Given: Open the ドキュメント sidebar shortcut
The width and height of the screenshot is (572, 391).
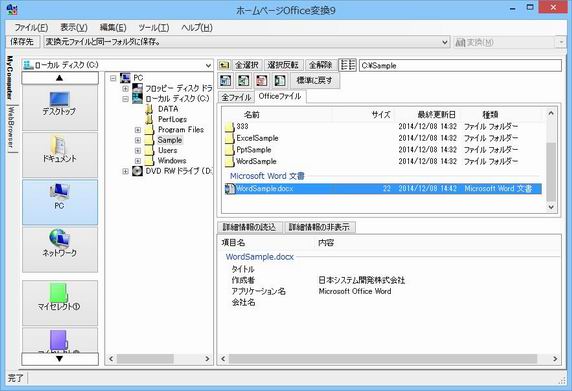Looking at the screenshot, I should (60, 155).
